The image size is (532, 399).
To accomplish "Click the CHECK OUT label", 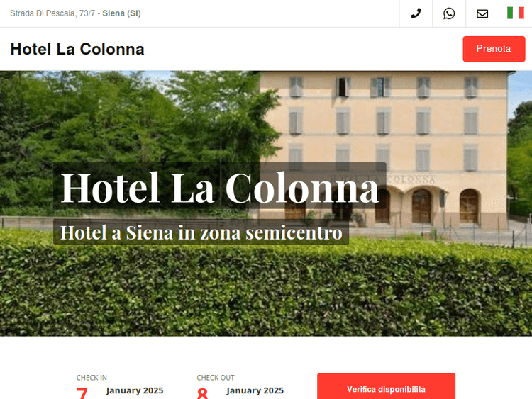I will (x=216, y=378).
